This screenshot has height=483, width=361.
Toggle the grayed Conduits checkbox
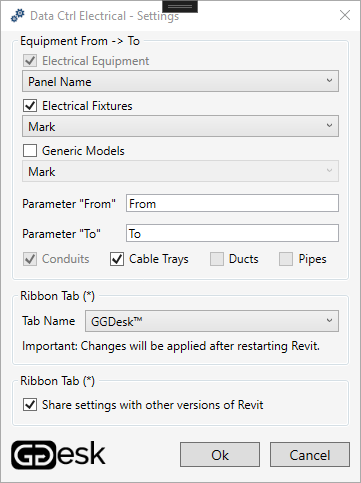[30, 259]
